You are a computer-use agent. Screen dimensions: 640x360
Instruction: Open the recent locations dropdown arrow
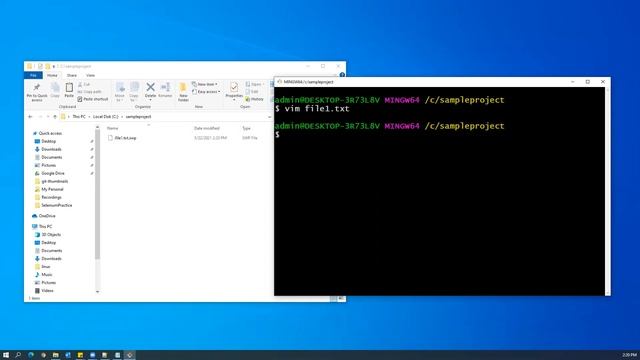(x=48, y=117)
